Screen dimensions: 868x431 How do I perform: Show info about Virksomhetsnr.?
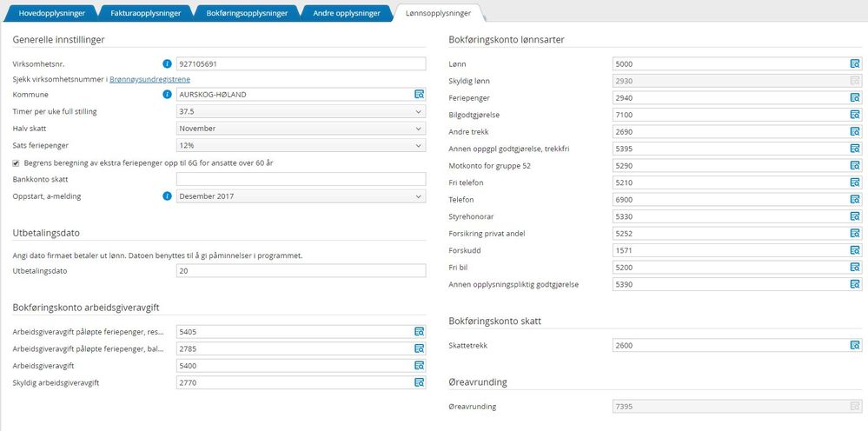coord(167,63)
